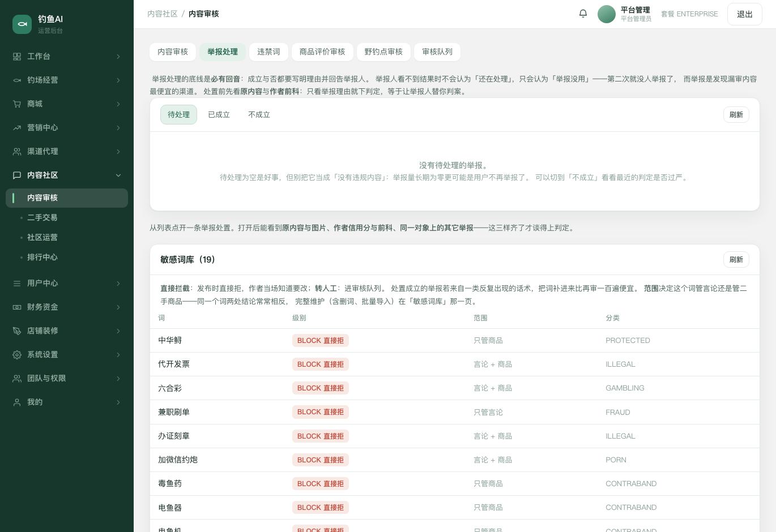Click the 钓鱼AI fish logo icon
776x532 pixels.
click(x=22, y=24)
